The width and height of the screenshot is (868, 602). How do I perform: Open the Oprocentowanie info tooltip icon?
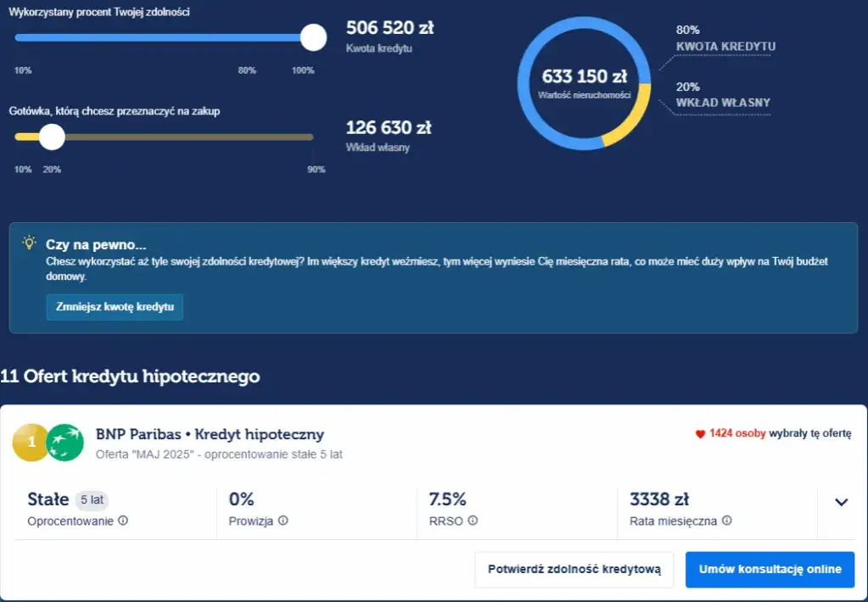pyautogui.click(x=125, y=521)
